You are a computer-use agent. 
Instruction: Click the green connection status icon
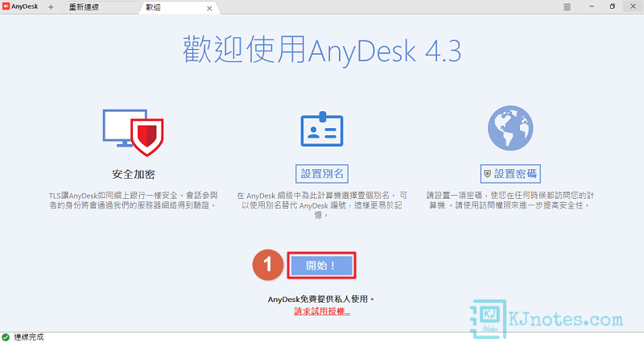pyautogui.click(x=6, y=336)
